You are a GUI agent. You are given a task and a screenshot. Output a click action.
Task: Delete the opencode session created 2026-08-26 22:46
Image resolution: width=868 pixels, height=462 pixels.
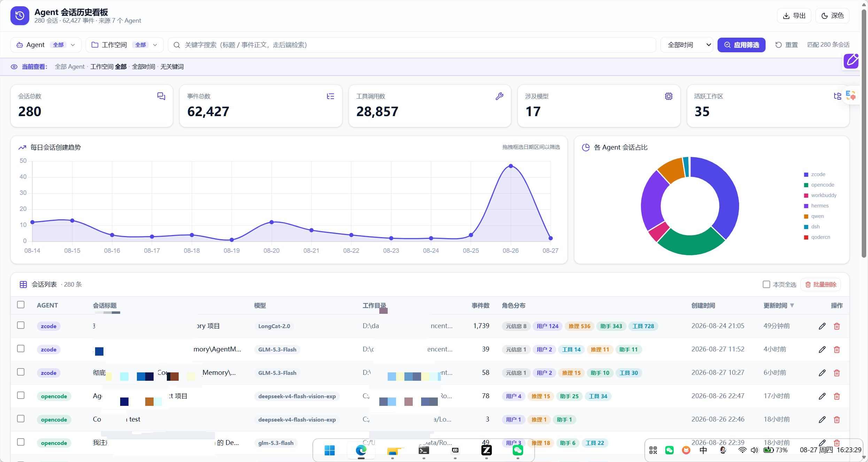[837, 419]
